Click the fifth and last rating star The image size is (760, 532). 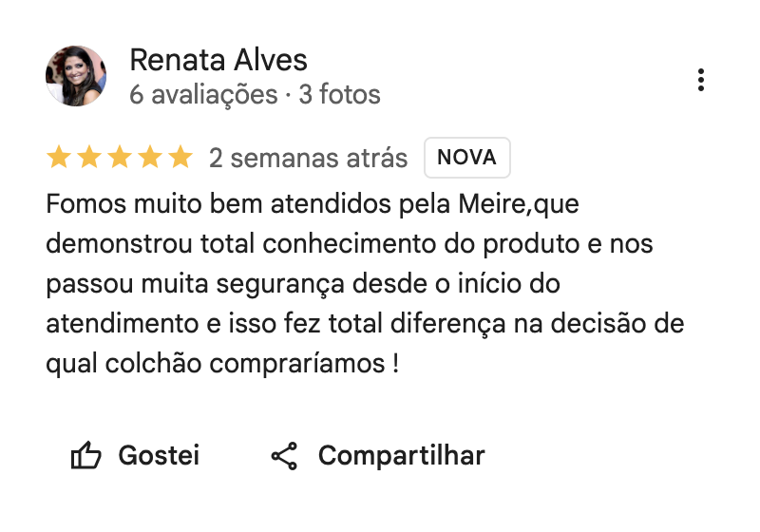pos(180,158)
